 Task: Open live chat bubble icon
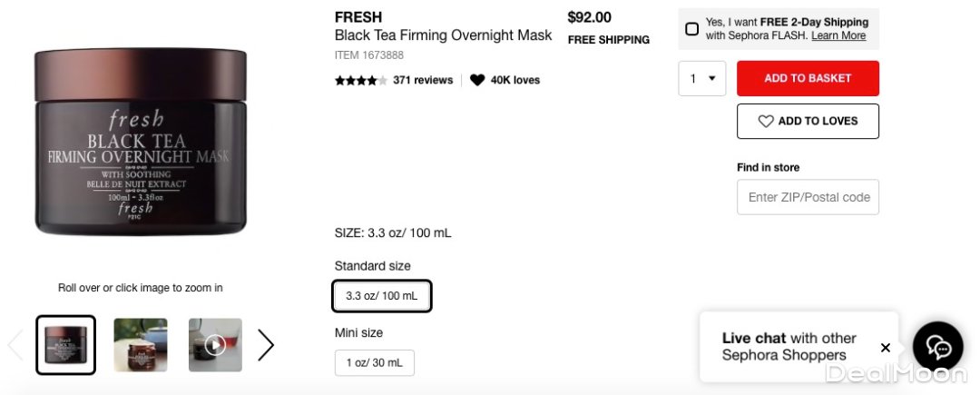coord(937,347)
